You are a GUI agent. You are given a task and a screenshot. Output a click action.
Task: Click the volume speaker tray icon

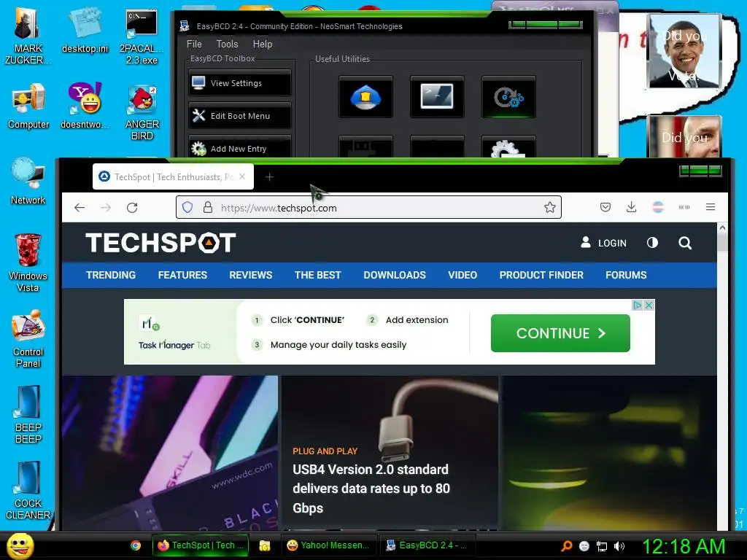[619, 546]
